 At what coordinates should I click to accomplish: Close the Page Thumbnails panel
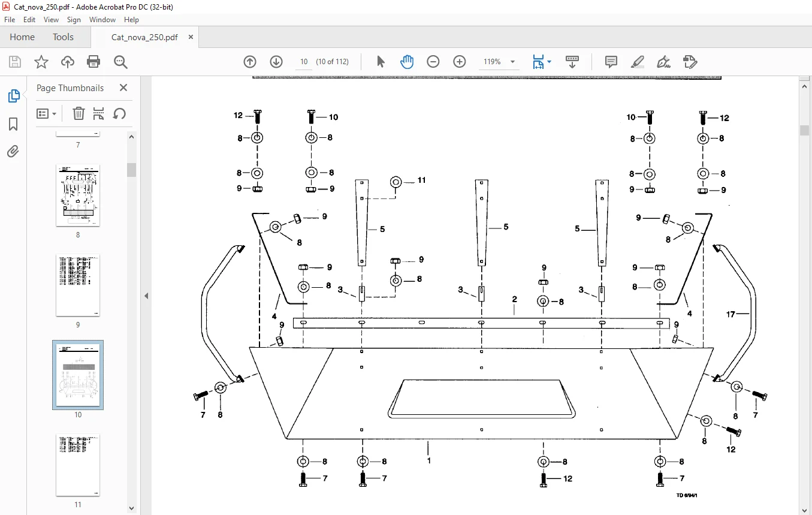point(123,88)
